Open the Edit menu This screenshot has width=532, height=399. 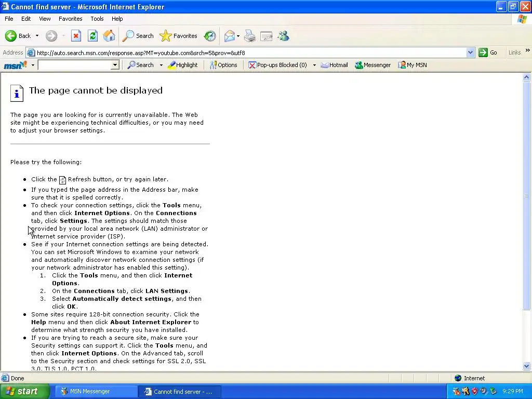tap(26, 19)
